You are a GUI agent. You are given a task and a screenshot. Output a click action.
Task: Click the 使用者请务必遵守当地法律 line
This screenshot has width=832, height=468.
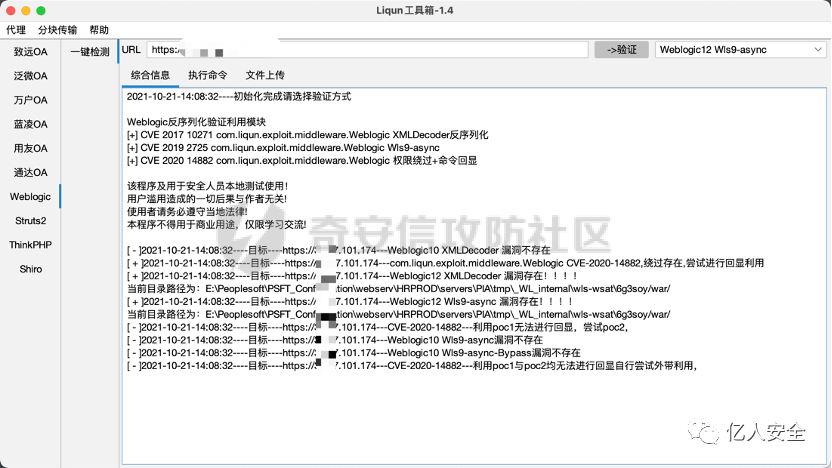point(187,212)
